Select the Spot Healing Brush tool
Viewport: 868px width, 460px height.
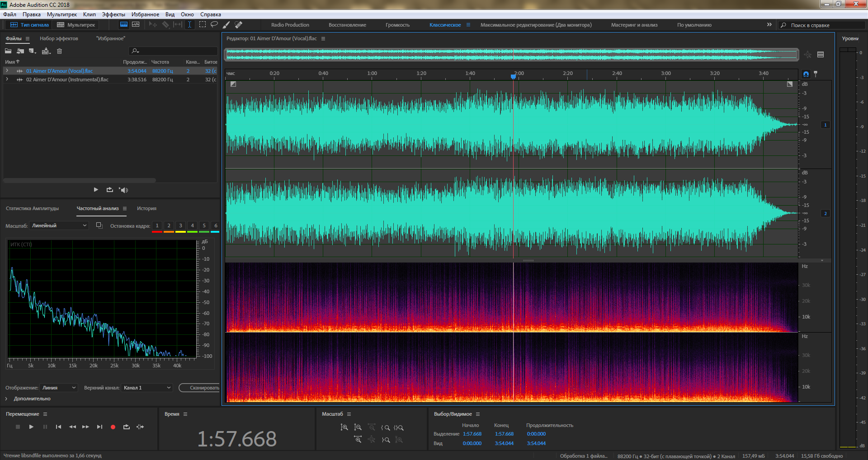tap(239, 25)
